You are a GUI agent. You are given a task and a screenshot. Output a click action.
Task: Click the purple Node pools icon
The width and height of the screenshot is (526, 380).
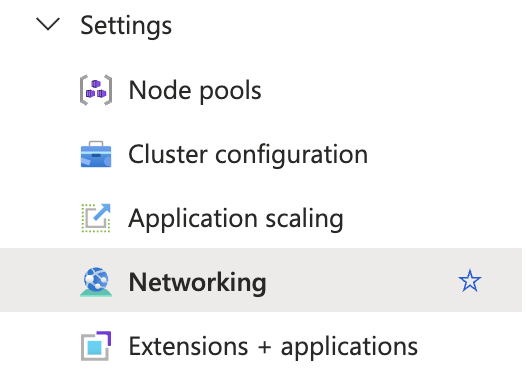96,90
